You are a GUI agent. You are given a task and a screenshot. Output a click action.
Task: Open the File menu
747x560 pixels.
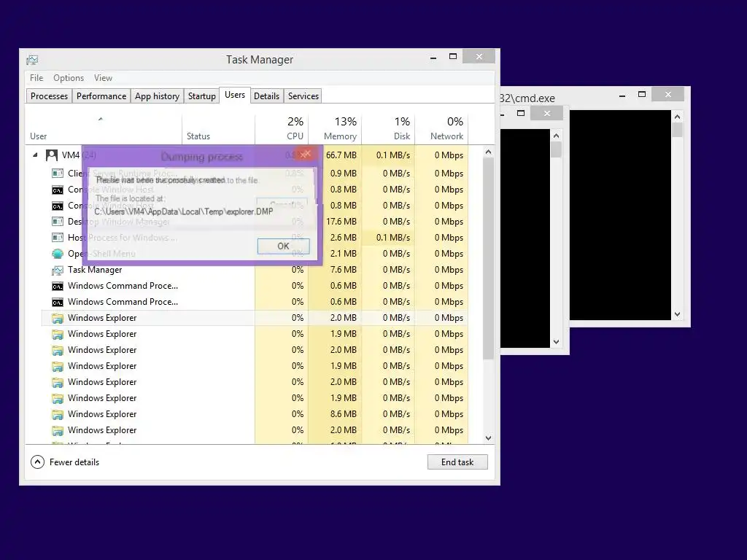(x=36, y=77)
